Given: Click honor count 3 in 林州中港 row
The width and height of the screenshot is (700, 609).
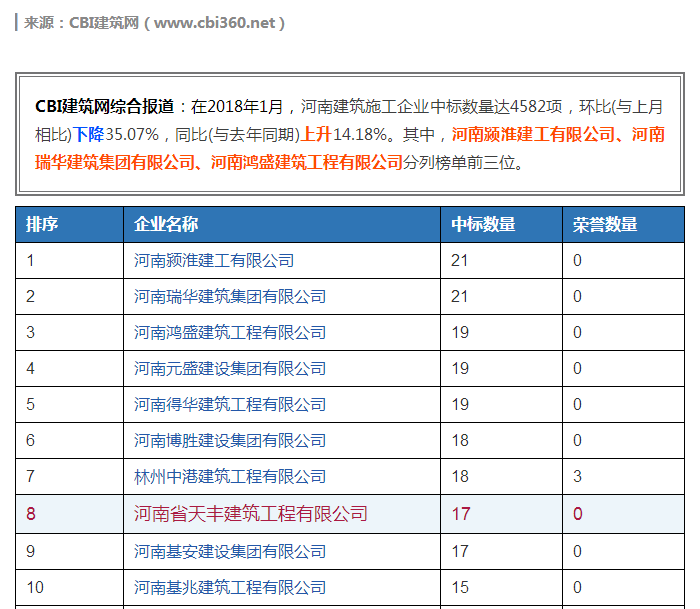Looking at the screenshot, I should (578, 477).
